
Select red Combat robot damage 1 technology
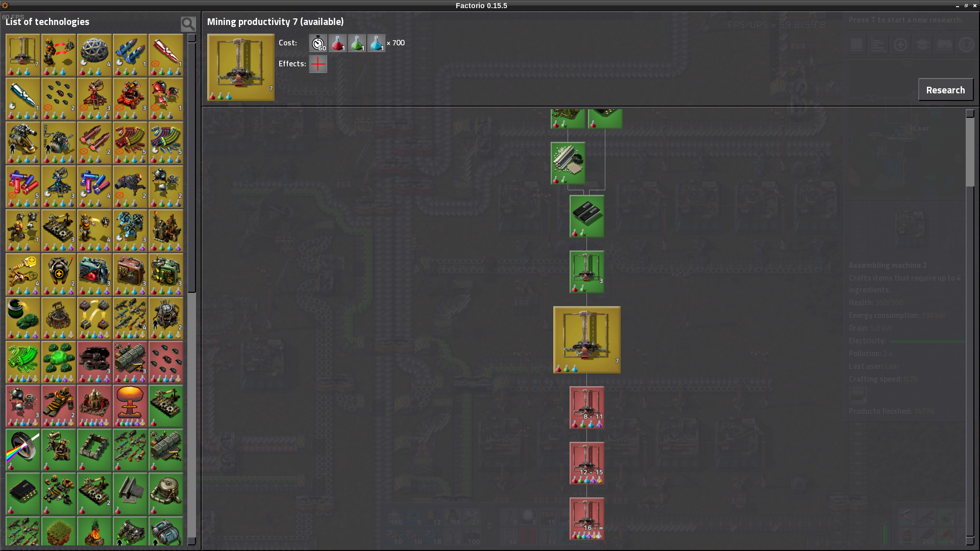click(166, 99)
